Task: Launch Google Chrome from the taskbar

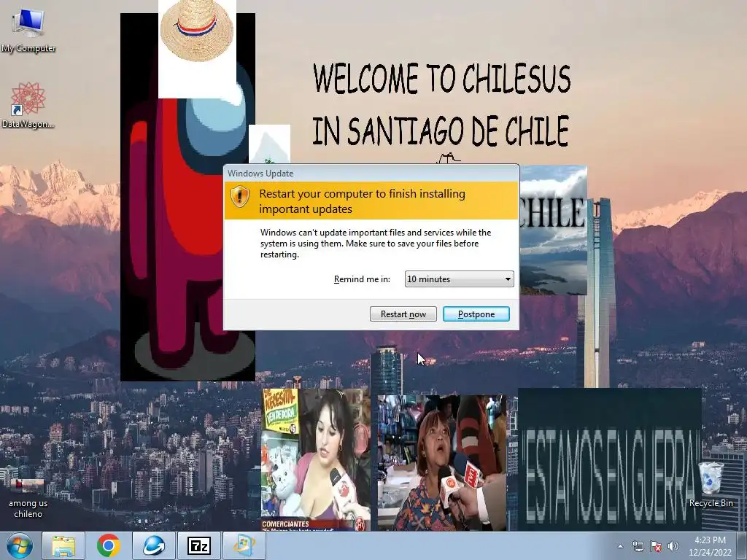Action: point(108,545)
